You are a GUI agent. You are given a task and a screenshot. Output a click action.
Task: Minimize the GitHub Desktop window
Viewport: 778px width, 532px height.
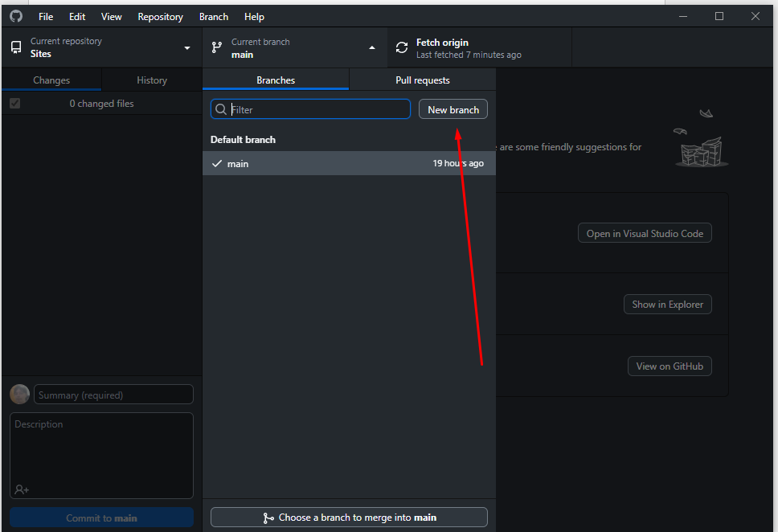[x=683, y=16]
